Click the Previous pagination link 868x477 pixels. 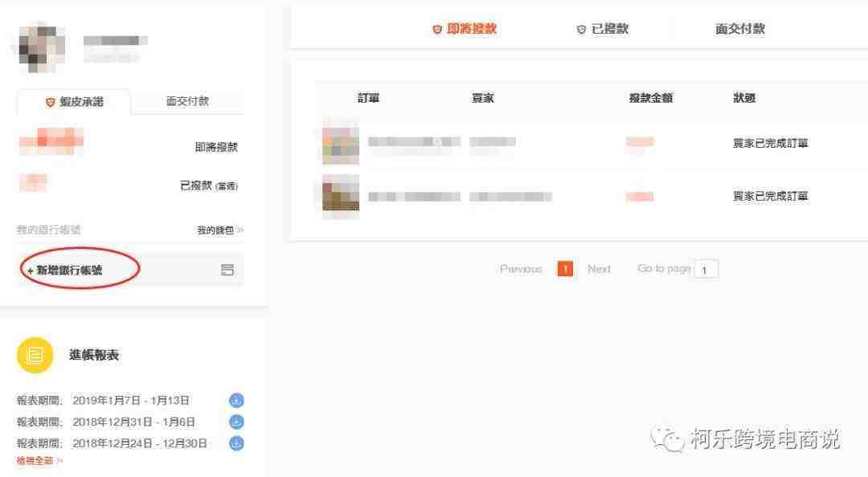click(x=521, y=269)
